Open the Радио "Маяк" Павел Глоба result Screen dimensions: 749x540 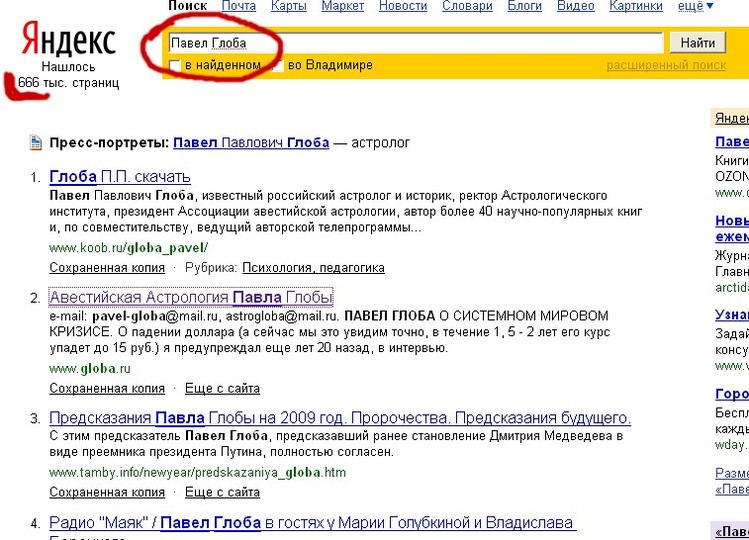click(x=313, y=523)
